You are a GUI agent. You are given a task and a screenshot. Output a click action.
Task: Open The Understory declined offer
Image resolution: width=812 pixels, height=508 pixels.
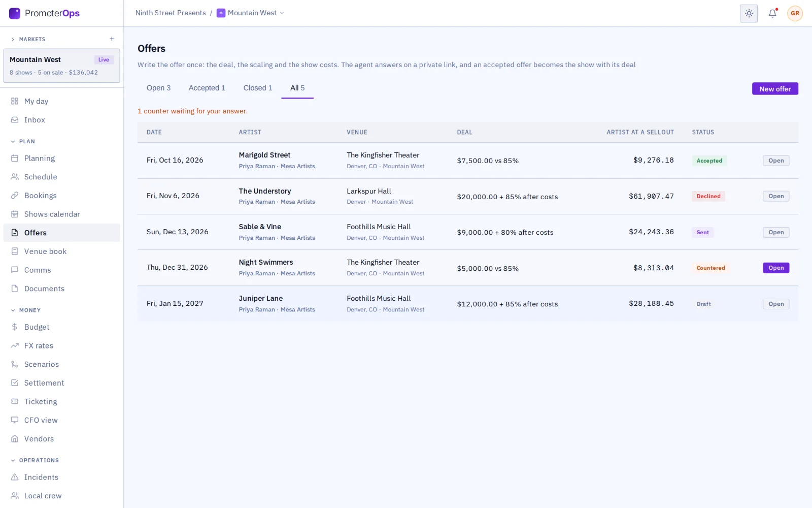[776, 196]
